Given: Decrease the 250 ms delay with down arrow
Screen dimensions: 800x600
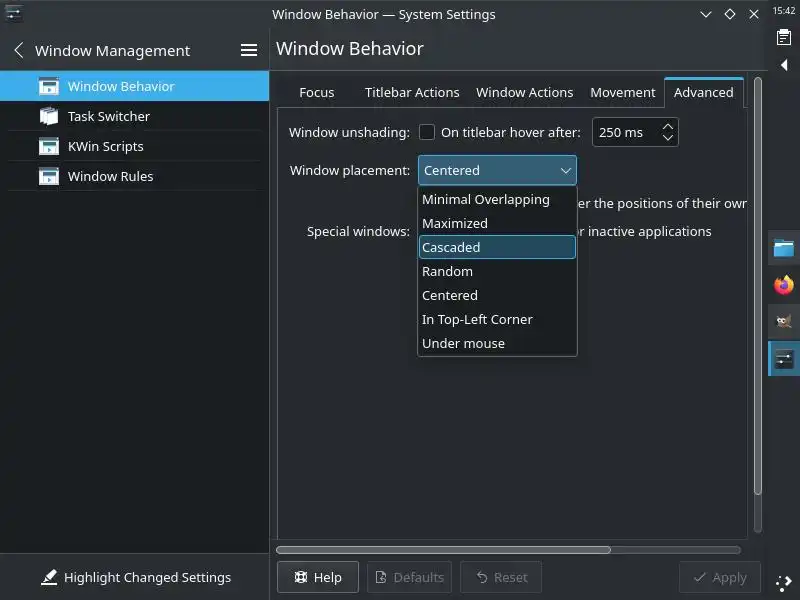Looking at the screenshot, I should point(667,138).
